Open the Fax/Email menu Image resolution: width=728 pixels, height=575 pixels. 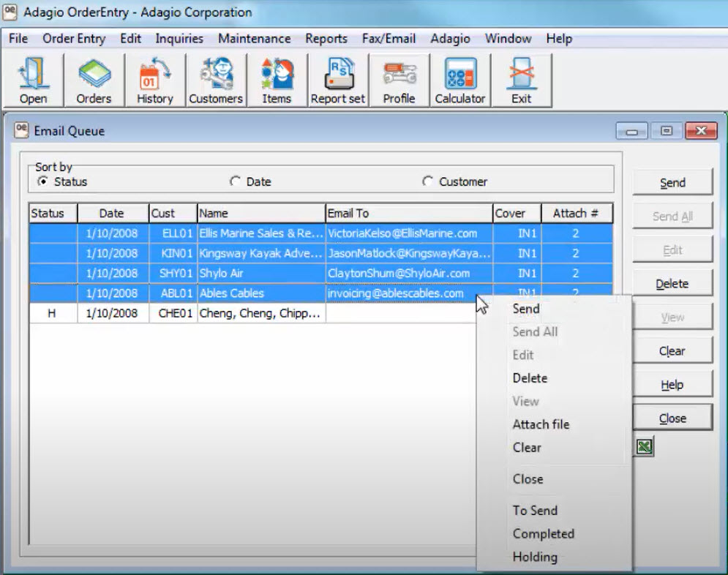[x=389, y=39]
